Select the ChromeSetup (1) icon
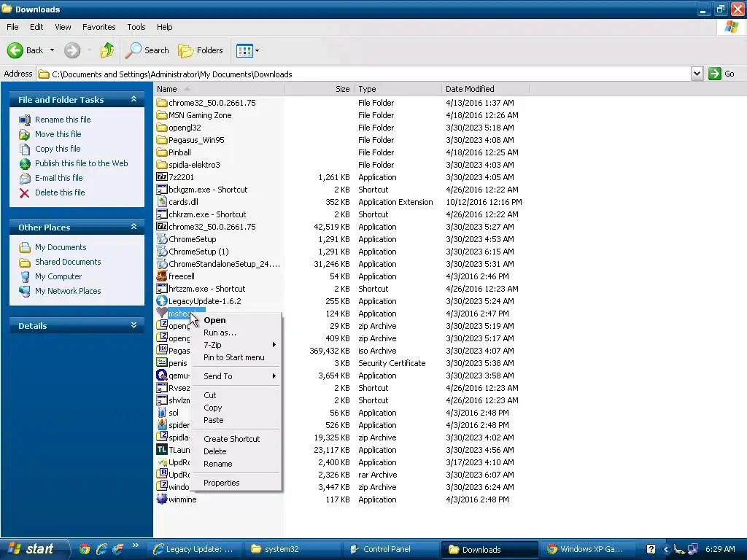The width and height of the screenshot is (747, 560). click(162, 251)
